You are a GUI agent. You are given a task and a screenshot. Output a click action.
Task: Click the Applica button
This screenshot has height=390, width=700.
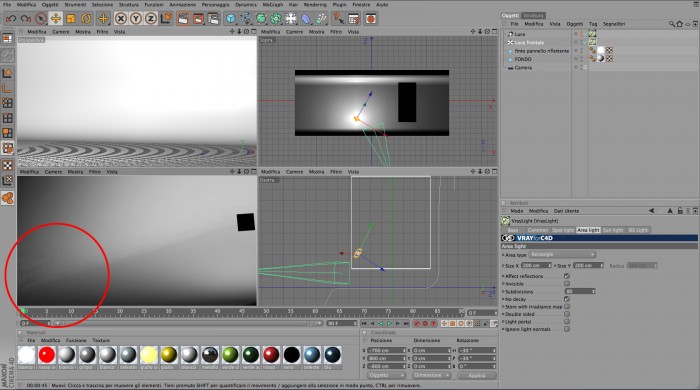(477, 375)
